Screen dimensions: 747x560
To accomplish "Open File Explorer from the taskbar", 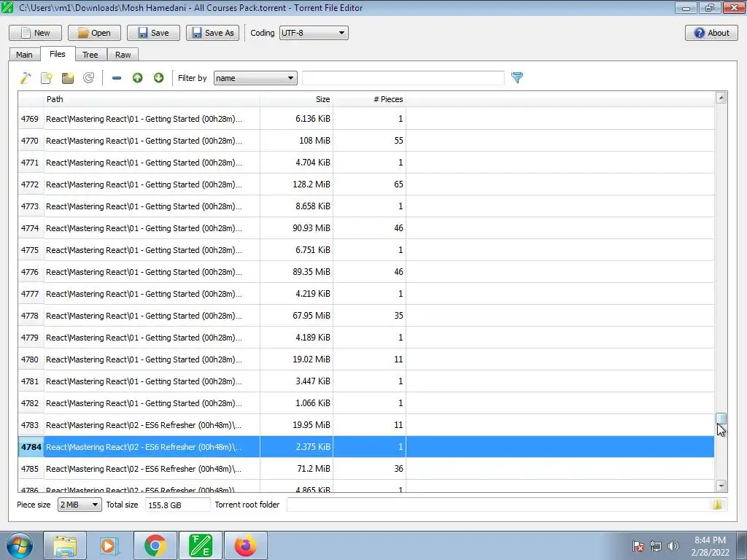I will 65,545.
